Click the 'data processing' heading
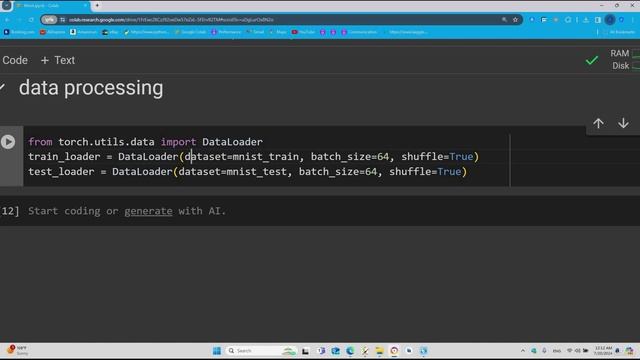 click(x=91, y=88)
